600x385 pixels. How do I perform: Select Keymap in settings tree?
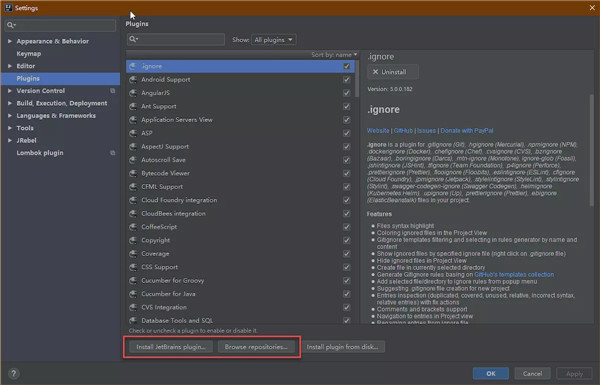(x=29, y=54)
